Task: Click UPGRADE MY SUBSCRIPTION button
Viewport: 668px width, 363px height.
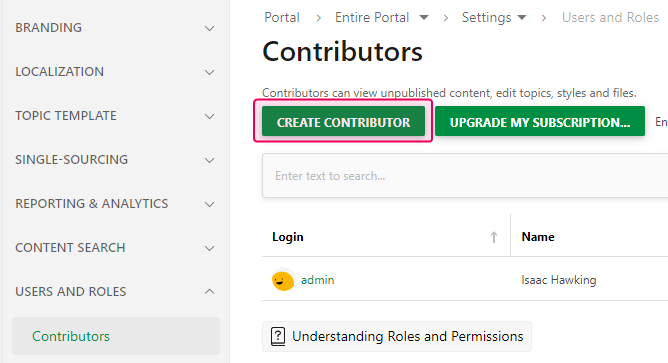Action: (x=540, y=121)
